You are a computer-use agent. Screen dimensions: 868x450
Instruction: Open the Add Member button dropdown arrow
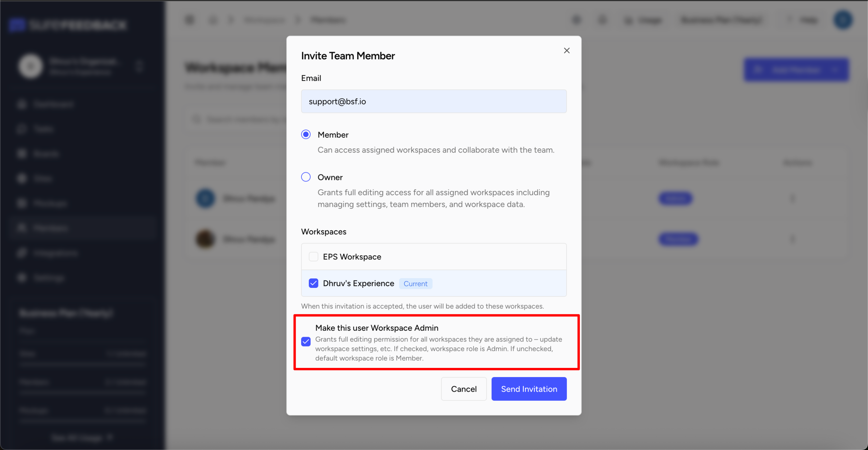pyautogui.click(x=834, y=70)
